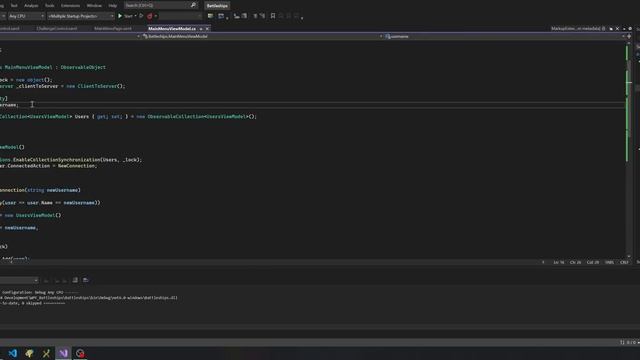The height and width of the screenshot is (360, 640).
Task: Click the increase indent toolbar icon
Action: 244,16
